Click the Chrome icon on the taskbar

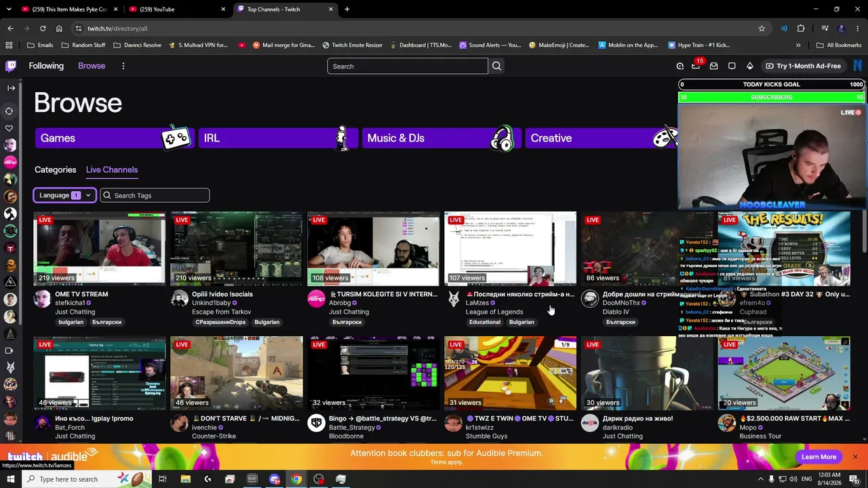296,479
